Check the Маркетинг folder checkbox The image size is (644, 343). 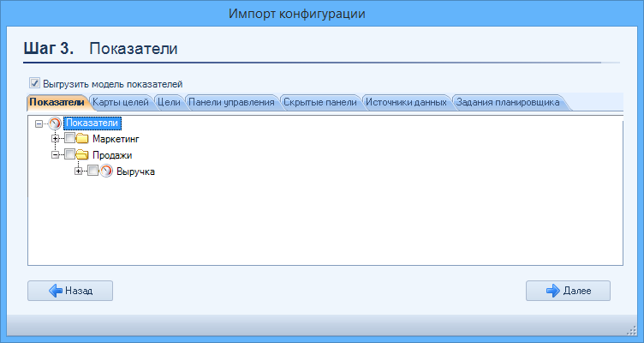(x=70, y=138)
